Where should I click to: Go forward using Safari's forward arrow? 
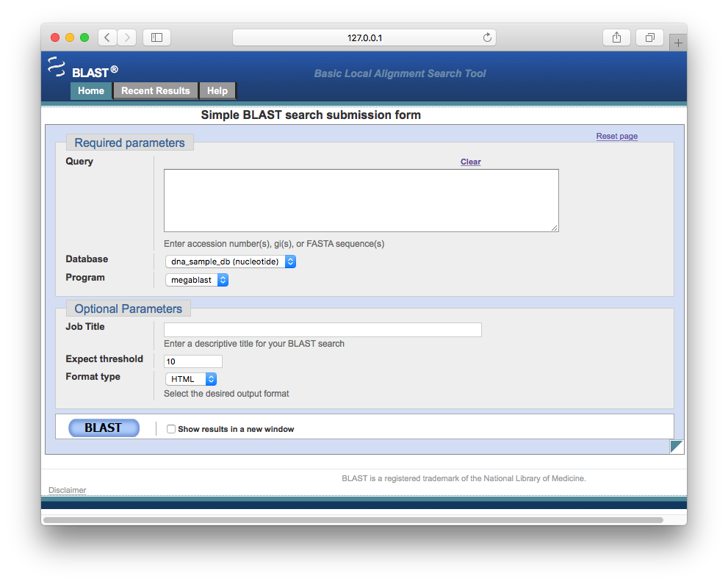coord(127,37)
